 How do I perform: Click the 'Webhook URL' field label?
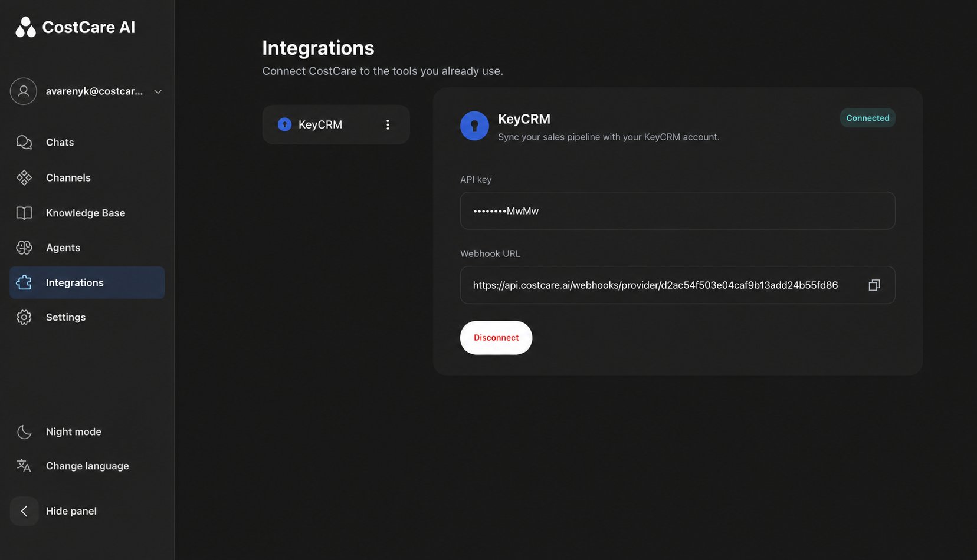[x=490, y=253]
